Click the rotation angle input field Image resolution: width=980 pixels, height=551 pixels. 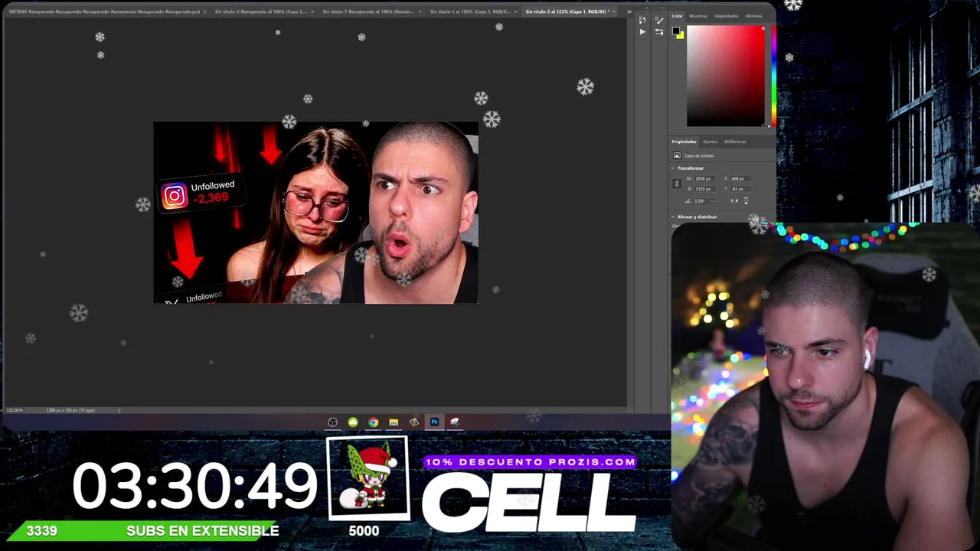tap(701, 201)
